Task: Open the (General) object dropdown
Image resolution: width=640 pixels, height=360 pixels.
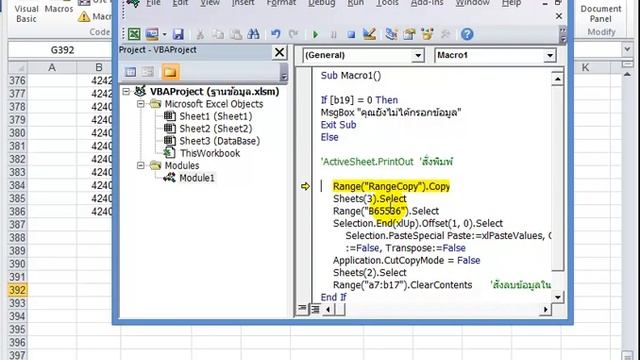Action: pyautogui.click(x=418, y=56)
